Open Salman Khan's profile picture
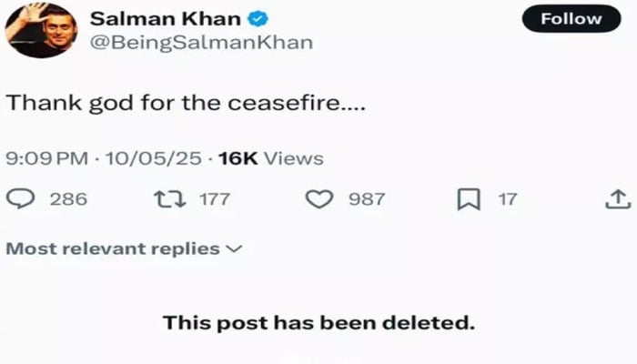 pos(36,29)
